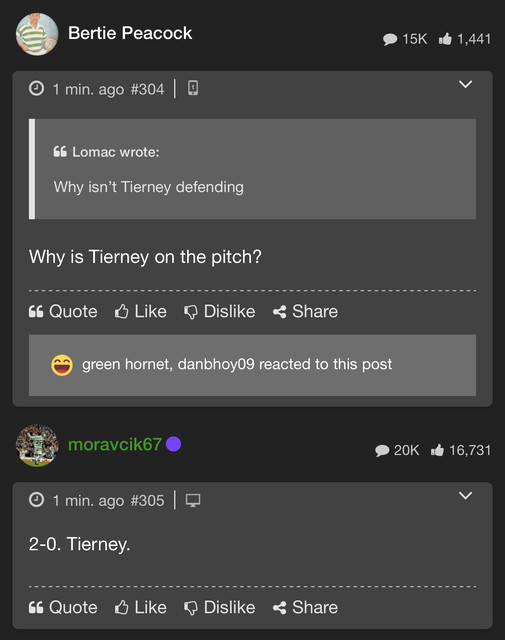The width and height of the screenshot is (505, 640).
Task: Click the moravcik67 username link
Action: click(115, 444)
